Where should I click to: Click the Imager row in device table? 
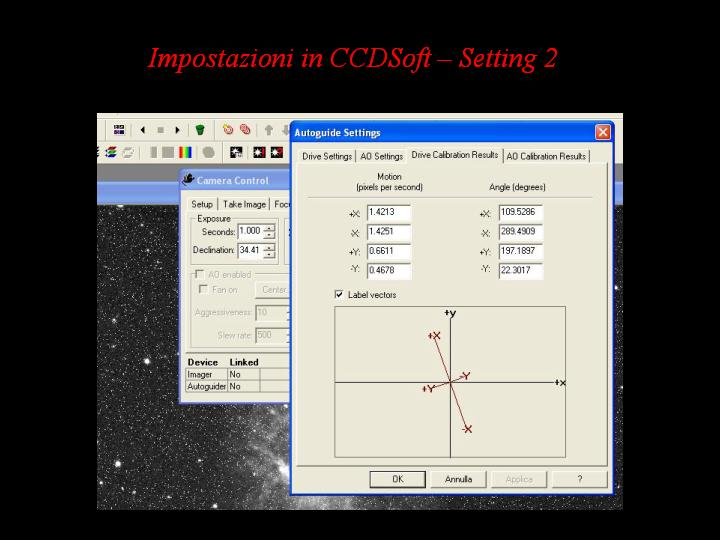click(237, 375)
